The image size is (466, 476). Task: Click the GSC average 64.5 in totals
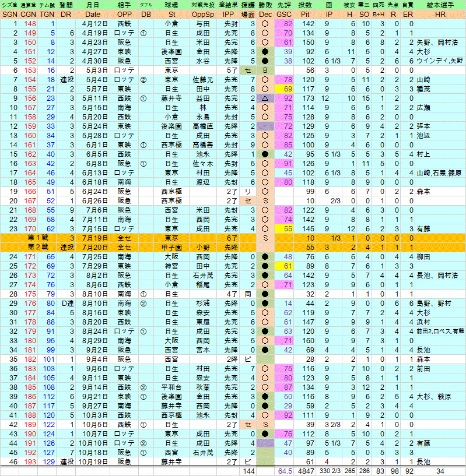[285, 471]
